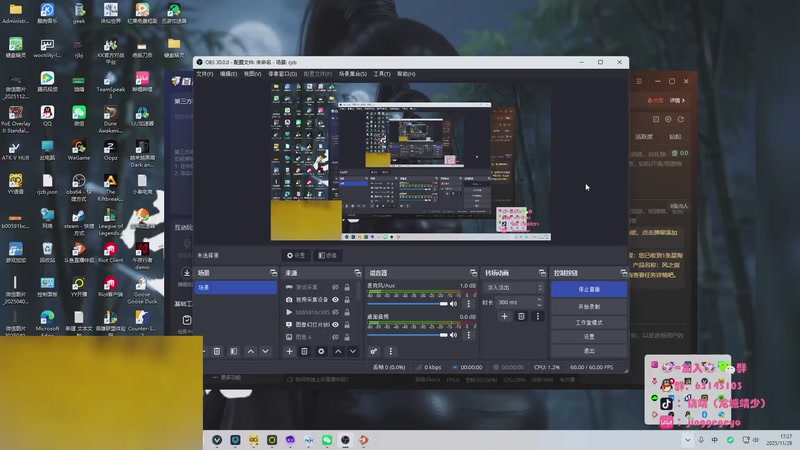The image size is (800, 450).
Task: Pop out the Controls dock panel
Action: 623,273
